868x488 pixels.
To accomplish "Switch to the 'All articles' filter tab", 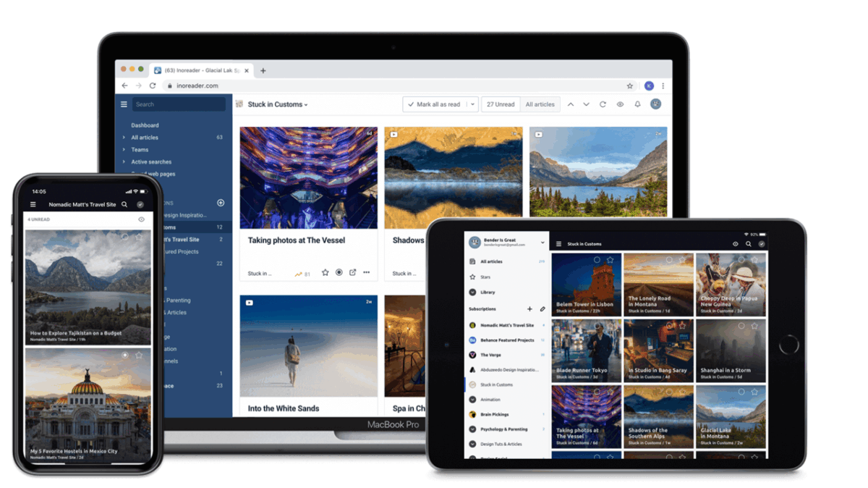I will coord(540,104).
